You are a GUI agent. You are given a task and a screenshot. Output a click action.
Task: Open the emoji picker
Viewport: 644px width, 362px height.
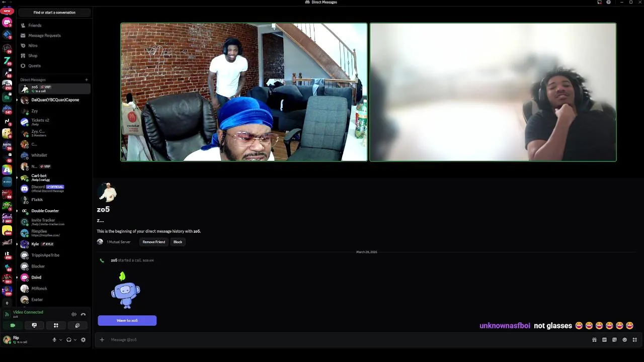pos(624,340)
